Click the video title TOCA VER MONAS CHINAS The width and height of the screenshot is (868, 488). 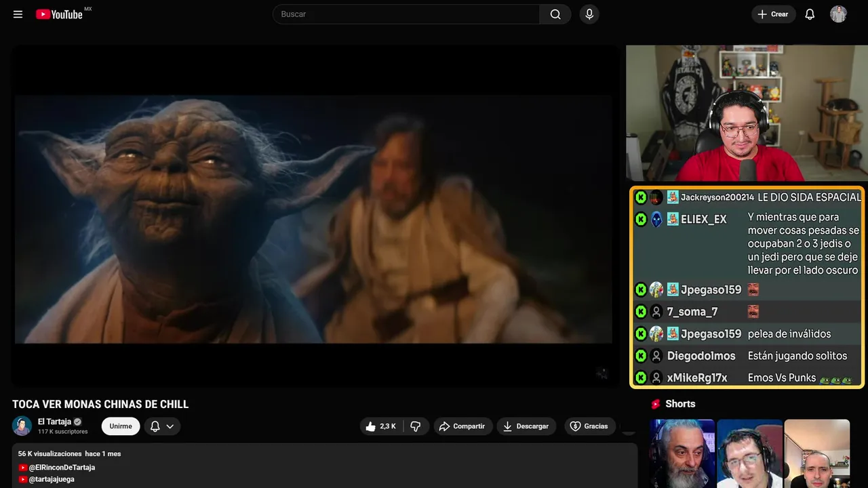coord(100,404)
